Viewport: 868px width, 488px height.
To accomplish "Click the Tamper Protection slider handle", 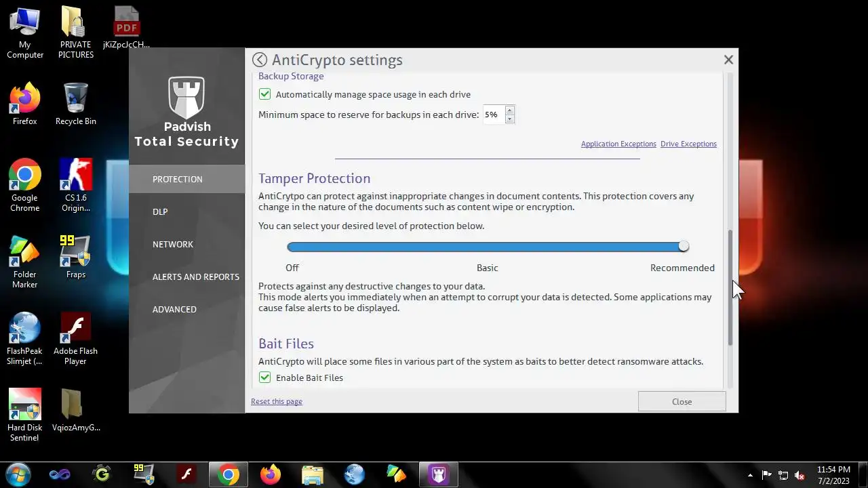I will 684,247.
